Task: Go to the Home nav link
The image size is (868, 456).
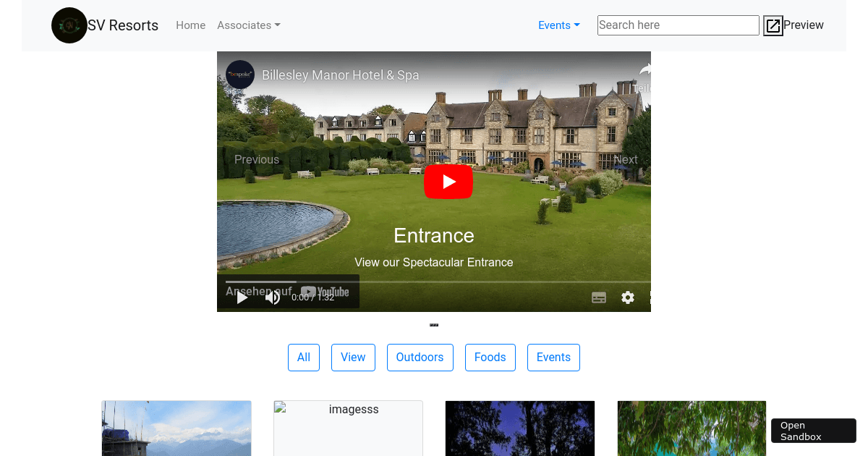Action: pyautogui.click(x=191, y=25)
